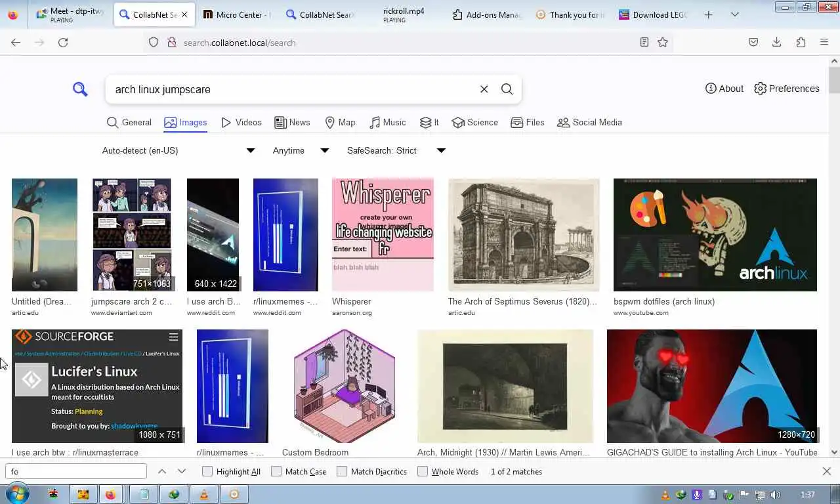Open the VLC cone taskbar icon

point(204,494)
